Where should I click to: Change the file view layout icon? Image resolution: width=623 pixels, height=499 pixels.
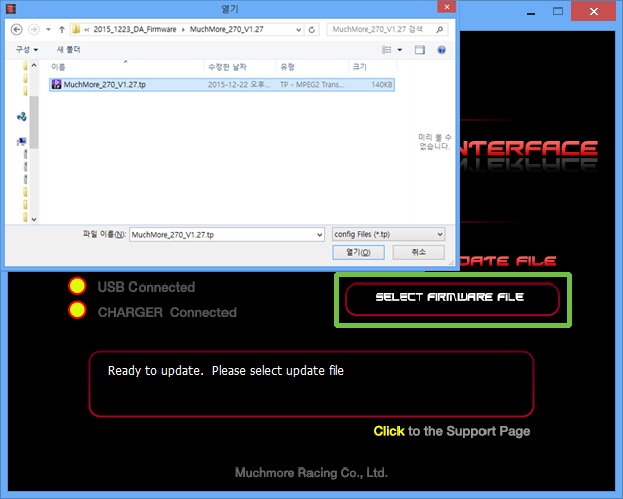(x=387, y=50)
